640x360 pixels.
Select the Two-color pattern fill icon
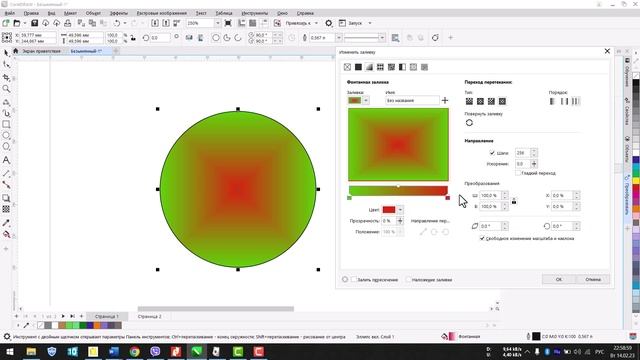coord(402,67)
